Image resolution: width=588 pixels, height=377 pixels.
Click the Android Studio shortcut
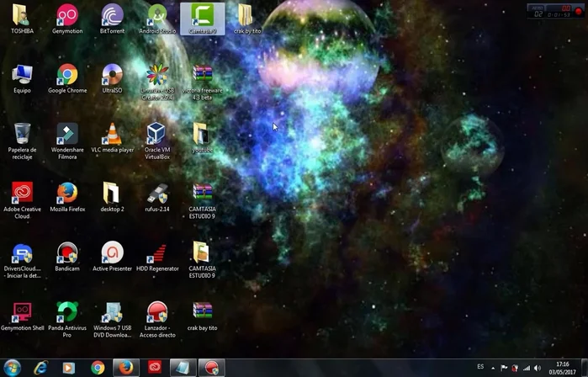[x=156, y=15]
